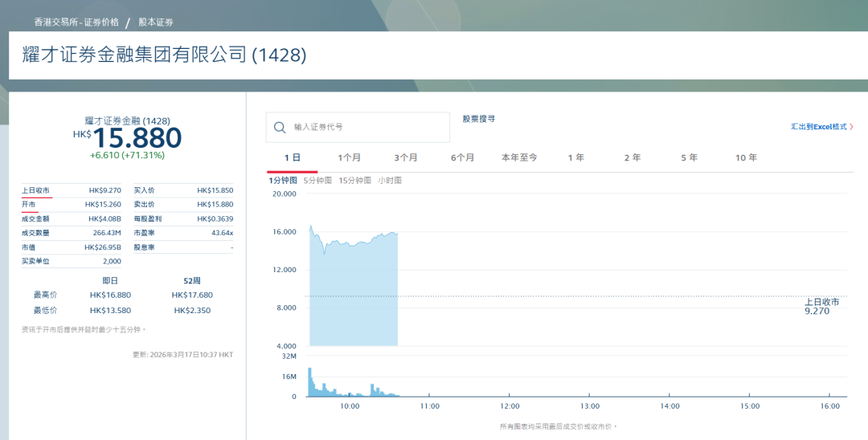Select the 1日 time range tab

coord(293,158)
